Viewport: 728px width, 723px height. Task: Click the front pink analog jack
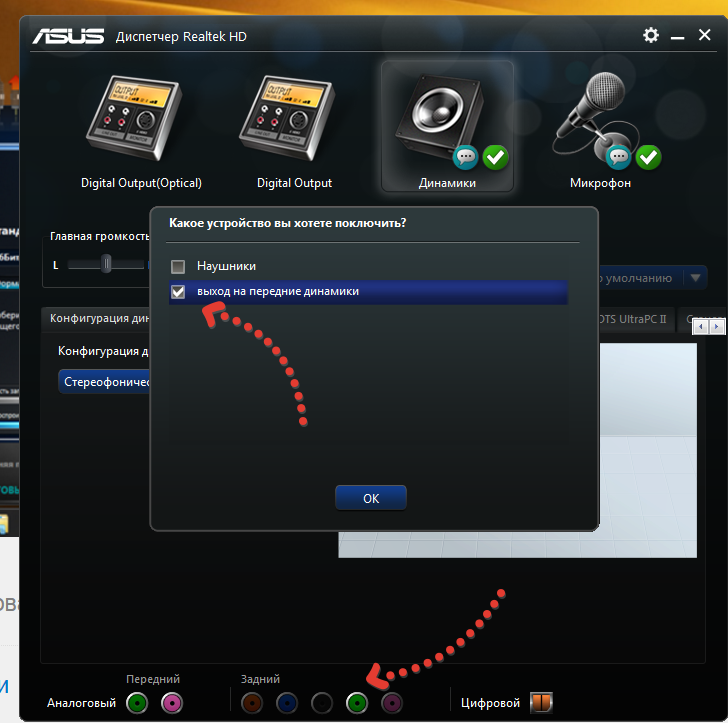point(172,703)
